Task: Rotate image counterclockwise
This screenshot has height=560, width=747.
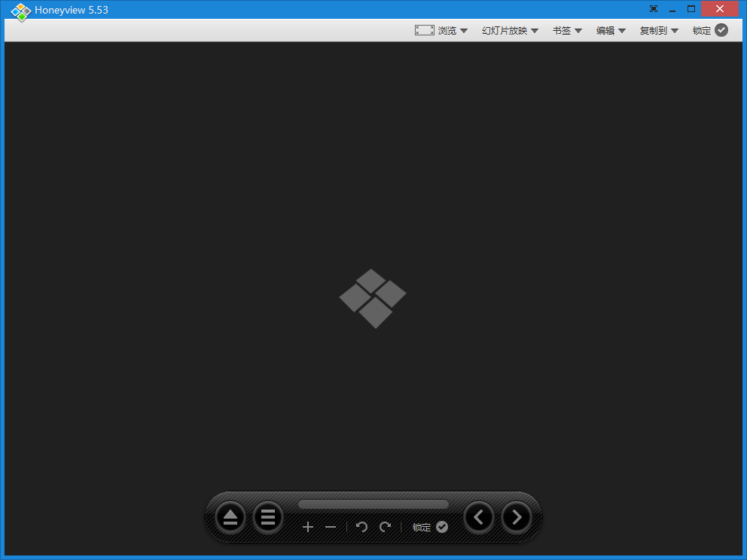Action: [x=361, y=527]
